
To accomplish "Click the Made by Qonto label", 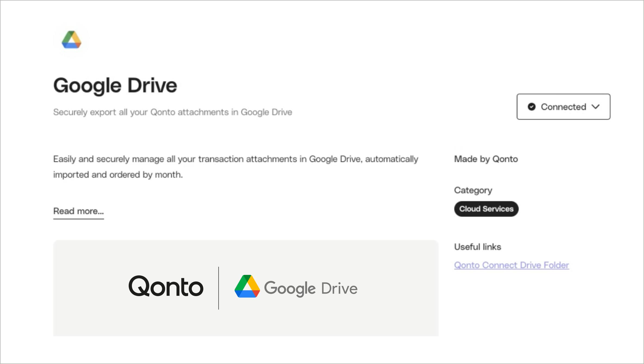I will point(486,159).
